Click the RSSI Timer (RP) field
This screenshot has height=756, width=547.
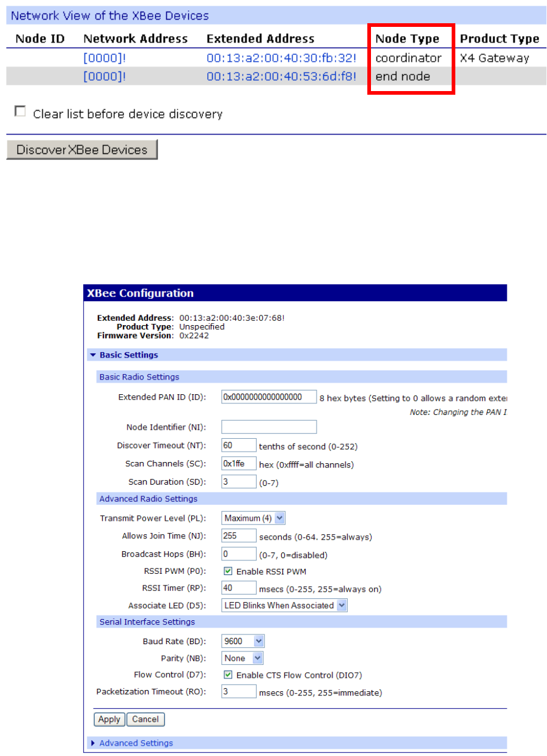tap(239, 589)
